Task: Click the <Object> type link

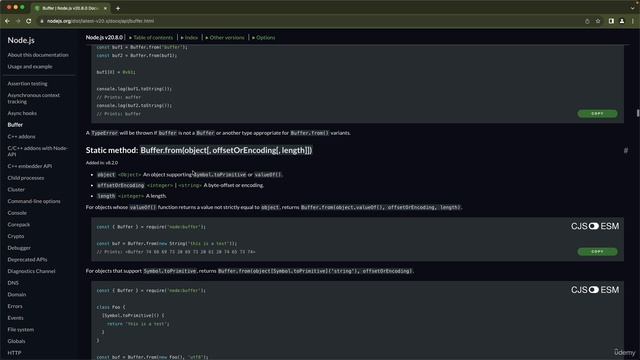Action: 129,175
